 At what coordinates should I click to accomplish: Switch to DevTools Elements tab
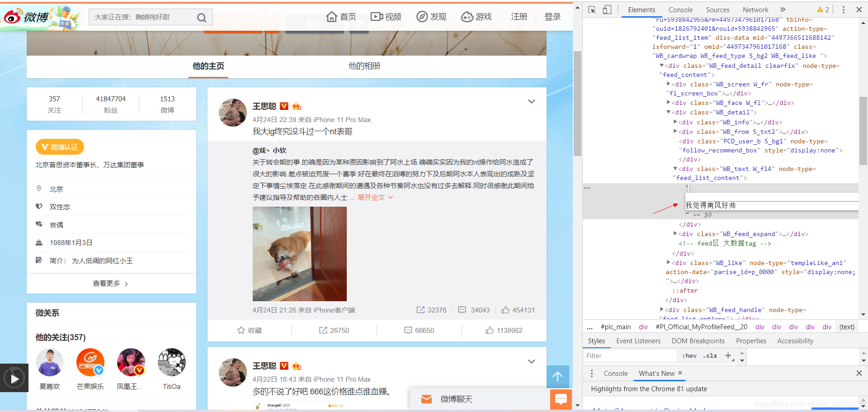click(x=641, y=9)
